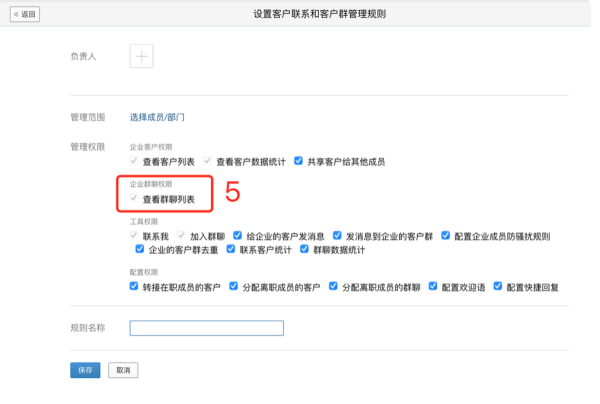The image size is (600, 404).
Task: Uncheck 共享客户给其他成员
Action: 299,161
